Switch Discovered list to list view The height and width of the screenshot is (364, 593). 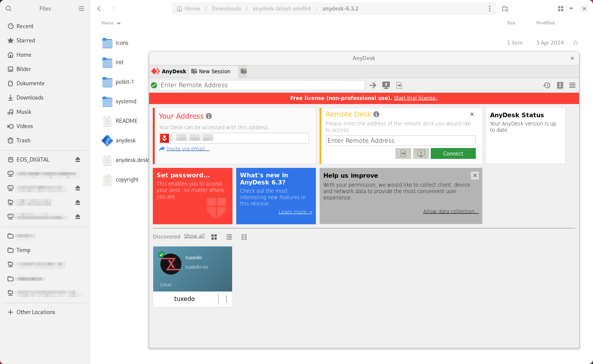[x=229, y=237]
